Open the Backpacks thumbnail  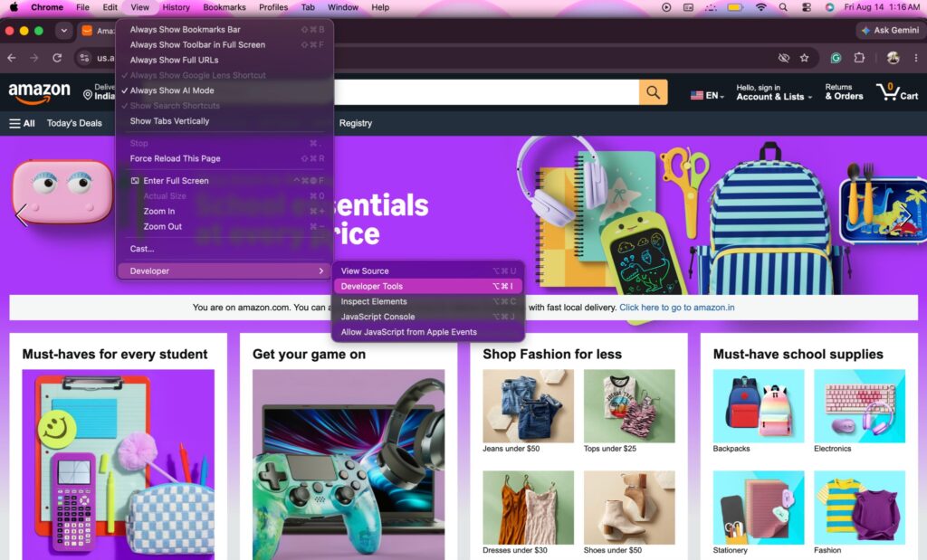pyautogui.click(x=759, y=406)
